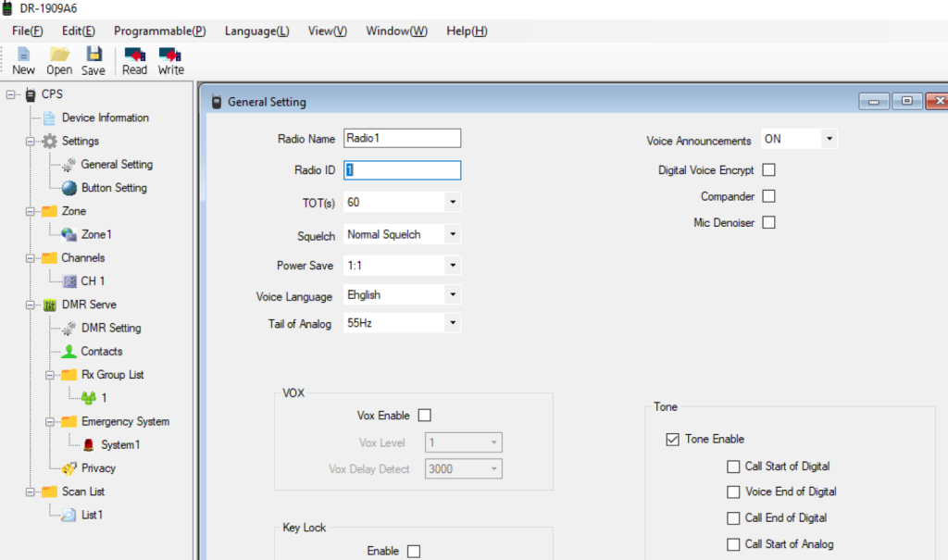Toggle the Compander checkbox
Viewport: 948px width, 560px height.
pos(768,196)
